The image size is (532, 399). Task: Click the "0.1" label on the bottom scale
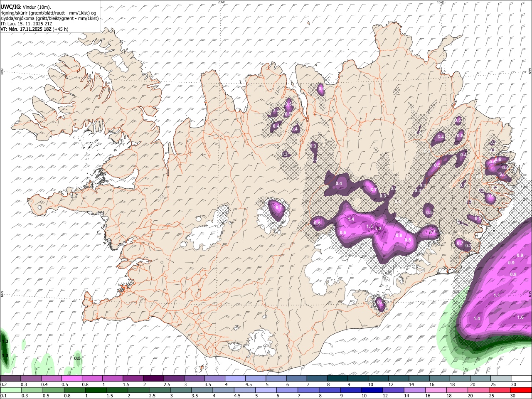3,396
